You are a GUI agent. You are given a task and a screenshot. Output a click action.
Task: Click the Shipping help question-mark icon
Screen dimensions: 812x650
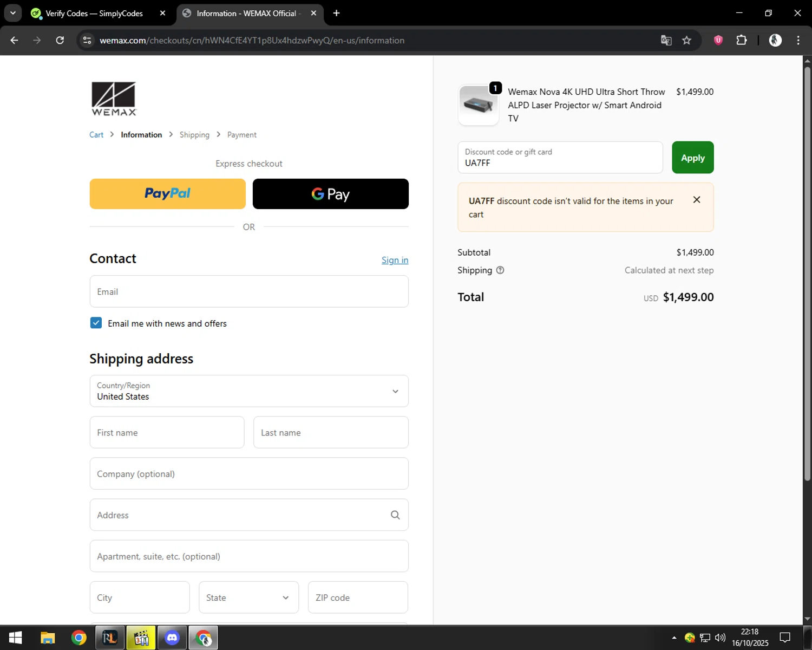pyautogui.click(x=500, y=270)
